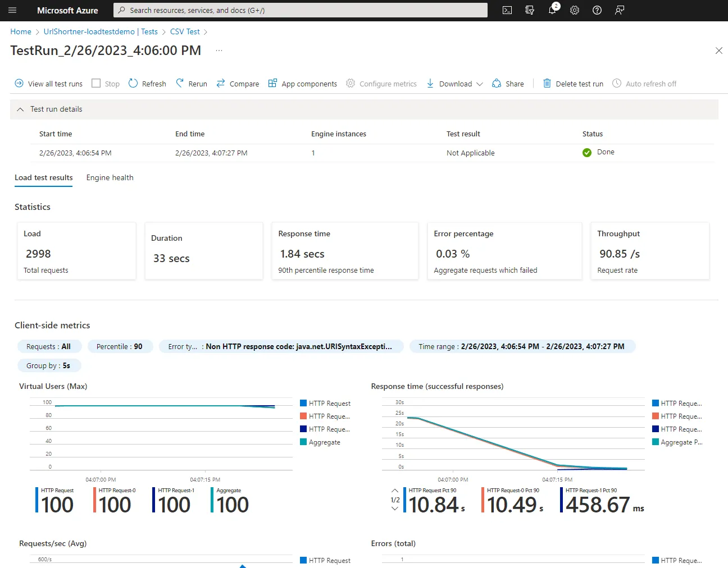This screenshot has height=568, width=728.
Task: Click the Start time value 4:06:54 PM
Action: point(75,153)
